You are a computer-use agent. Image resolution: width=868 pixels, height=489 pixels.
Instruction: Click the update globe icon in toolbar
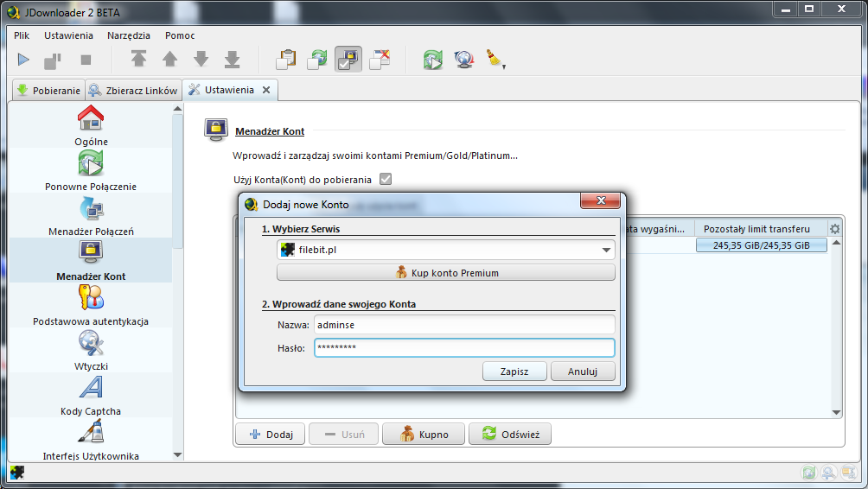click(464, 60)
